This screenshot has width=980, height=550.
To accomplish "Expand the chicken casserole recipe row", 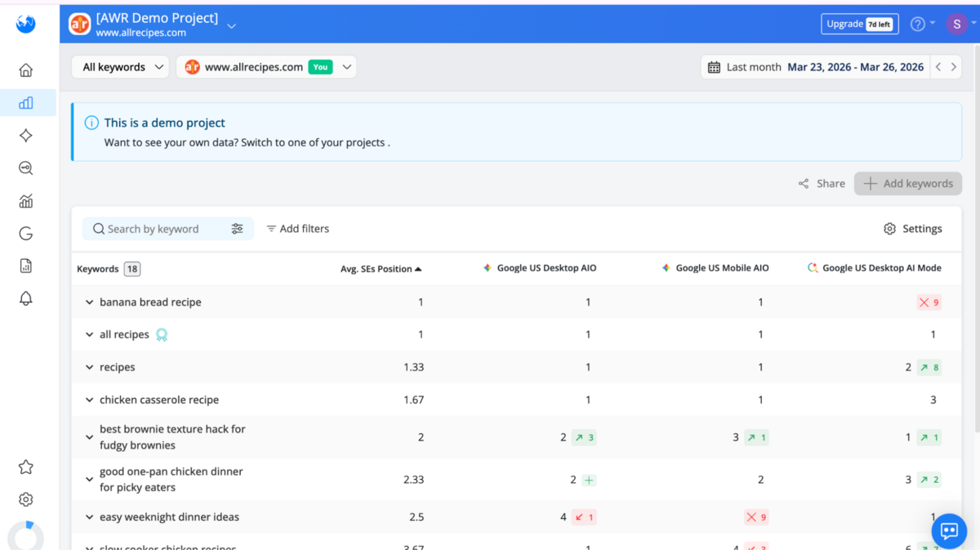I will (89, 400).
